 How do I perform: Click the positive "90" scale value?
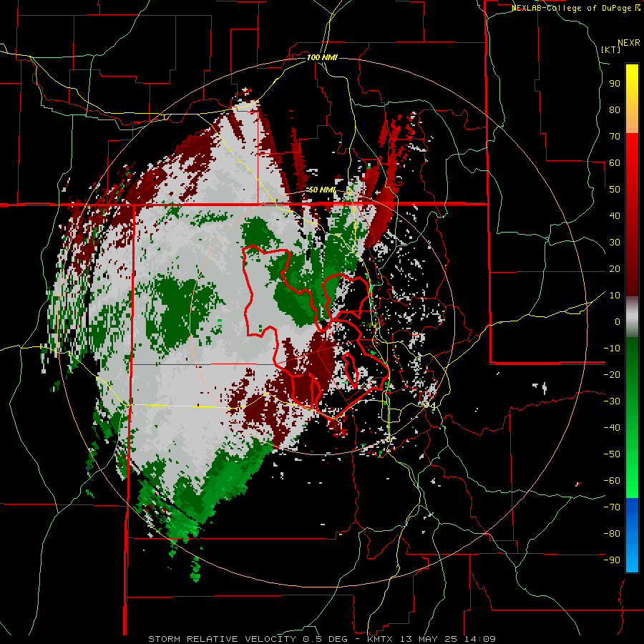click(615, 84)
